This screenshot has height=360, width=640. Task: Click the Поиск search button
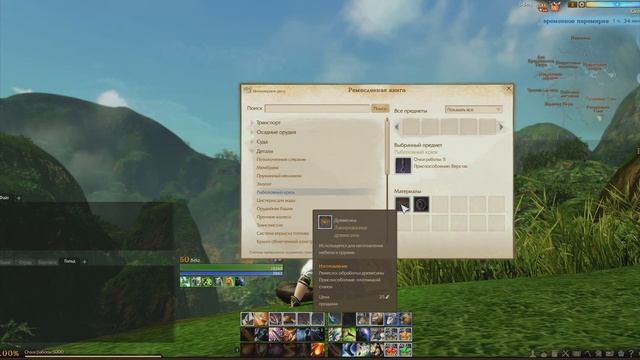[x=380, y=108]
